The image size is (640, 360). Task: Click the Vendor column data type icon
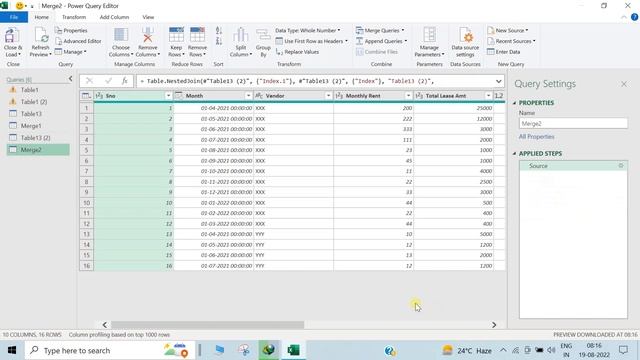pyautogui.click(x=259, y=96)
